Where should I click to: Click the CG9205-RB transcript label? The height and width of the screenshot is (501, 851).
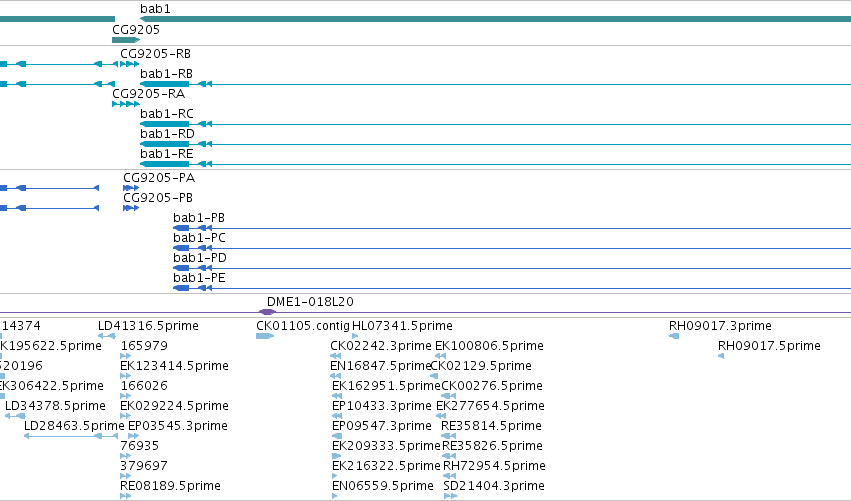pyautogui.click(x=155, y=54)
